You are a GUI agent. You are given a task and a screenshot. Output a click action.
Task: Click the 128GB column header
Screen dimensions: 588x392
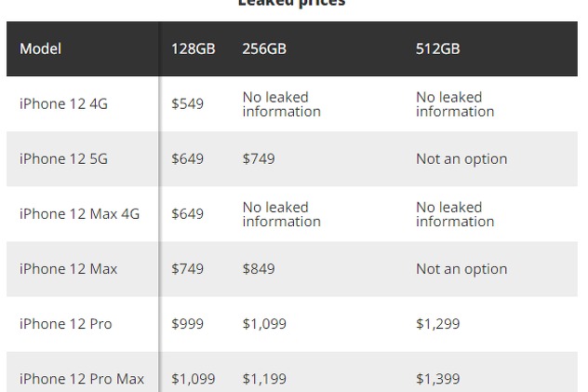point(193,48)
